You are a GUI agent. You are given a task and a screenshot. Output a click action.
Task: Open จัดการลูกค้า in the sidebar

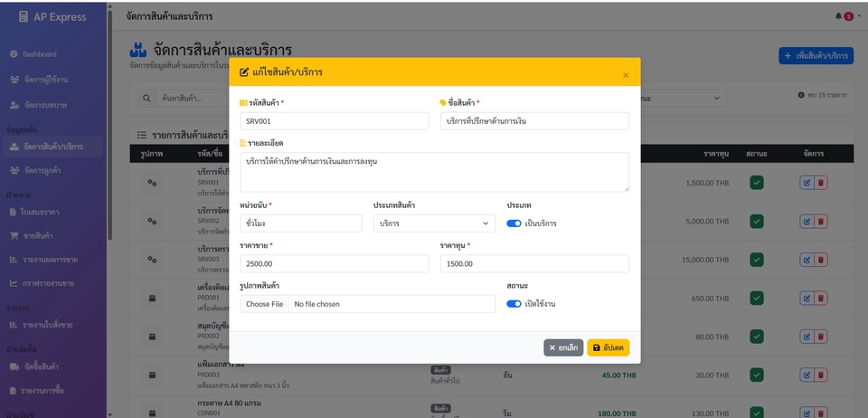(43, 170)
